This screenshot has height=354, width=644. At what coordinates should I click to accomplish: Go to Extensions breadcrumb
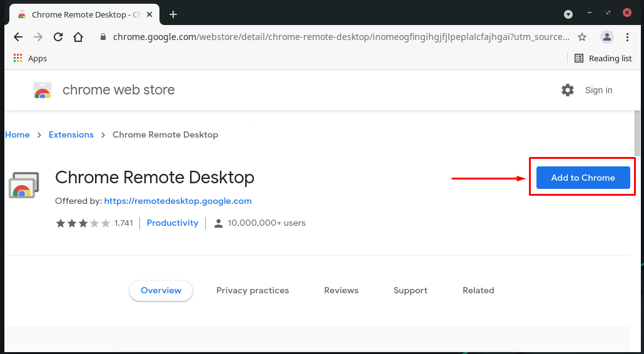71,134
